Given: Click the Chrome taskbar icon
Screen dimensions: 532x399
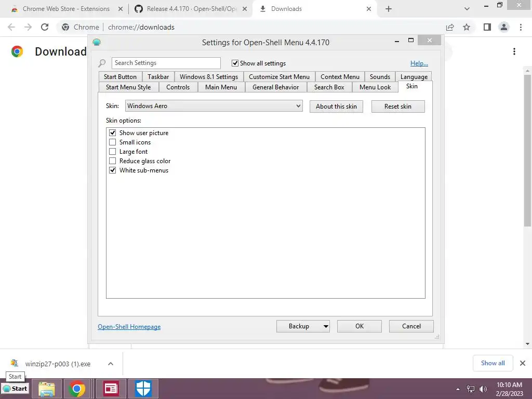Looking at the screenshot, I should coord(77,389).
